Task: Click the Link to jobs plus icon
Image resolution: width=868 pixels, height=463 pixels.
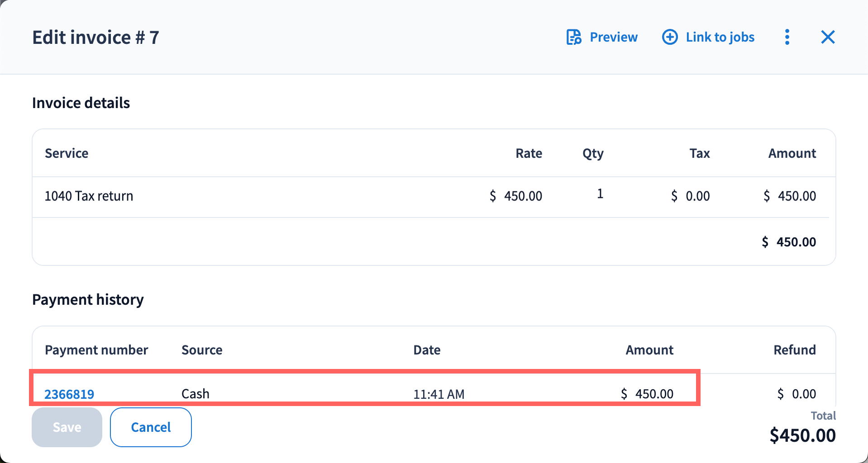Action: tap(670, 37)
